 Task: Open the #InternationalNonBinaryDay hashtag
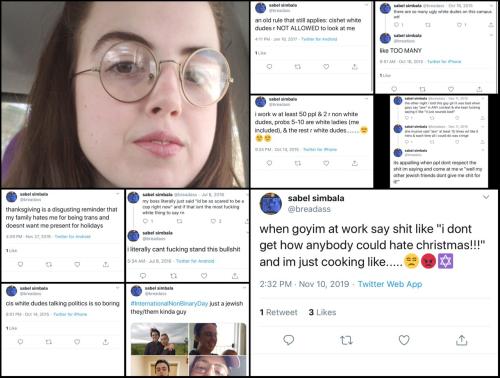pyautogui.click(x=169, y=303)
